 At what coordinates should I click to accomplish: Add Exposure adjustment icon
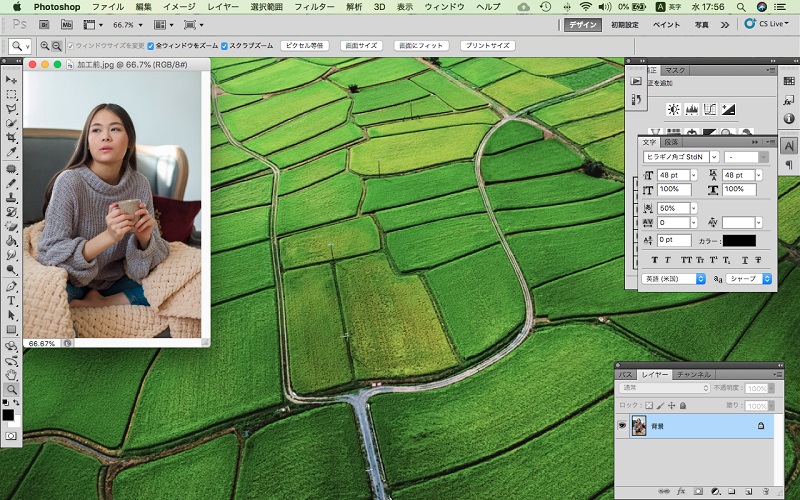point(728,109)
